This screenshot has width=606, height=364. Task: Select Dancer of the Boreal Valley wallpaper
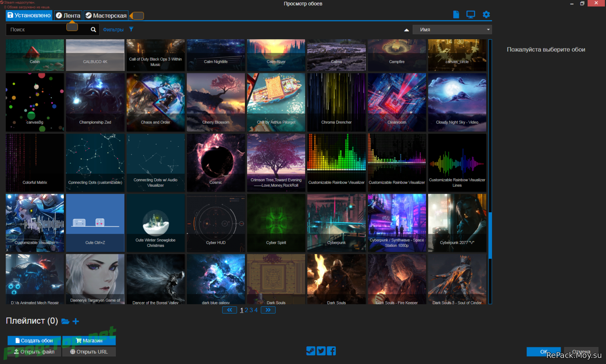pos(156,279)
